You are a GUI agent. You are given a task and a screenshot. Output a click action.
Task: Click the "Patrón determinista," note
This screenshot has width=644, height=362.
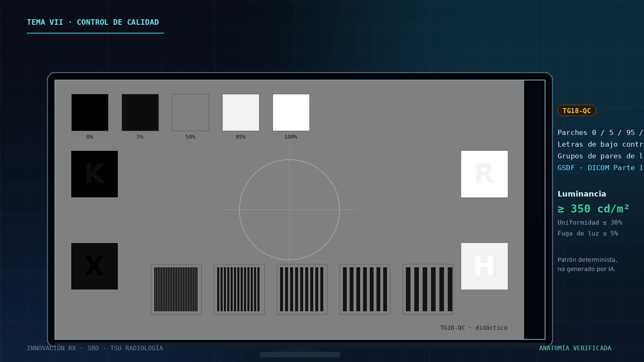click(x=587, y=260)
